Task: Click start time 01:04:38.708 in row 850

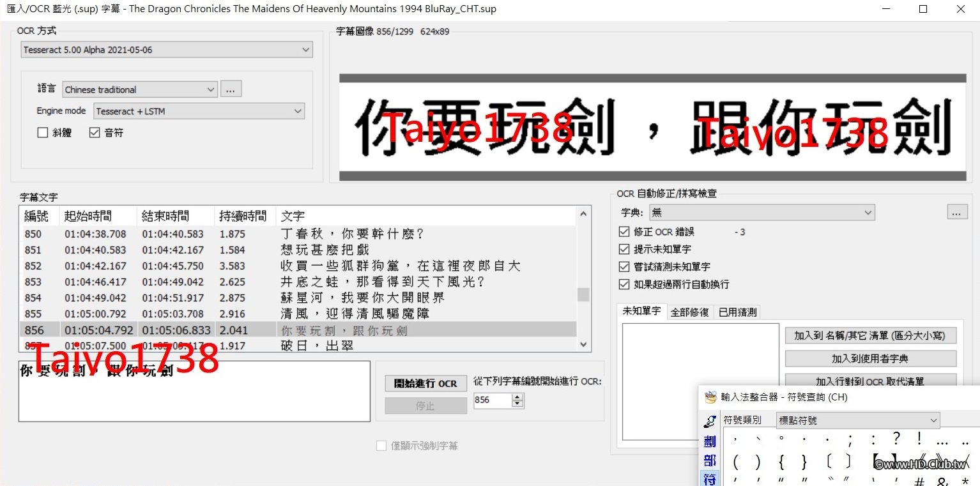Action: pos(96,234)
